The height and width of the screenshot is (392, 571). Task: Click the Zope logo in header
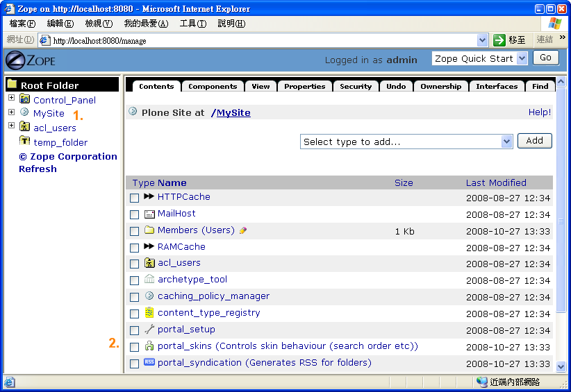pos(31,60)
